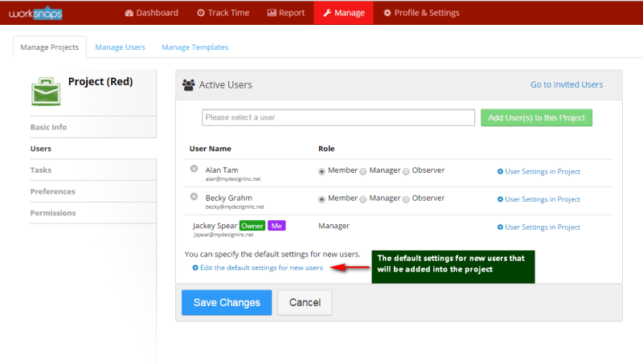The height and width of the screenshot is (364, 643).
Task: Switch to the Manage Users tab
Action: (120, 47)
